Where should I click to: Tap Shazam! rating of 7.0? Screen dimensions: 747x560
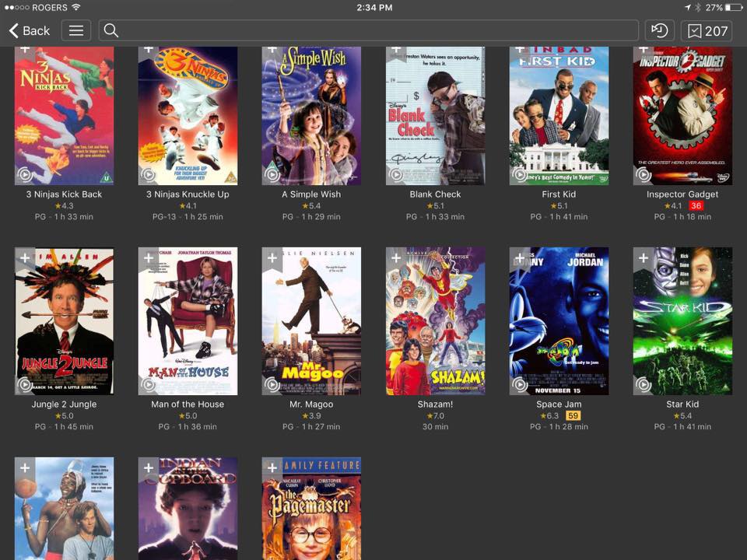click(x=436, y=415)
